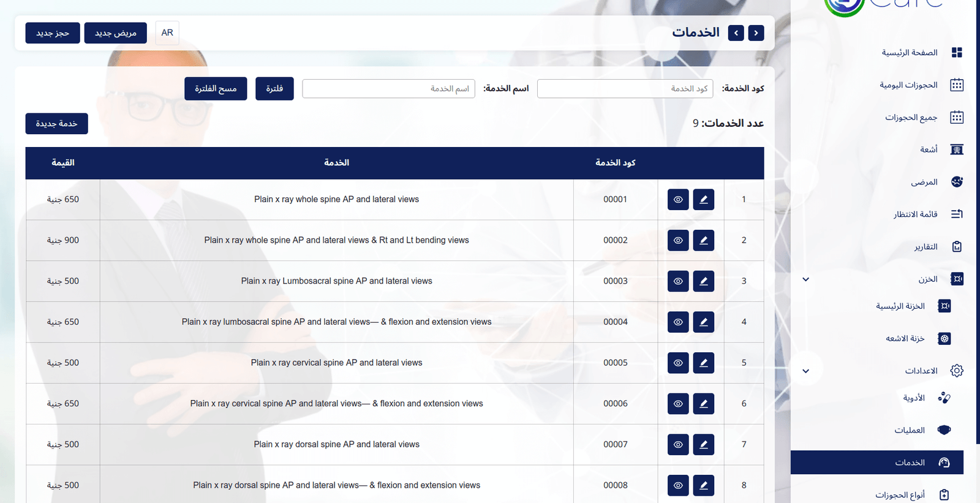This screenshot has width=980, height=503.
Task: Open the Patients (المرضى) sidebar icon
Action: [957, 182]
